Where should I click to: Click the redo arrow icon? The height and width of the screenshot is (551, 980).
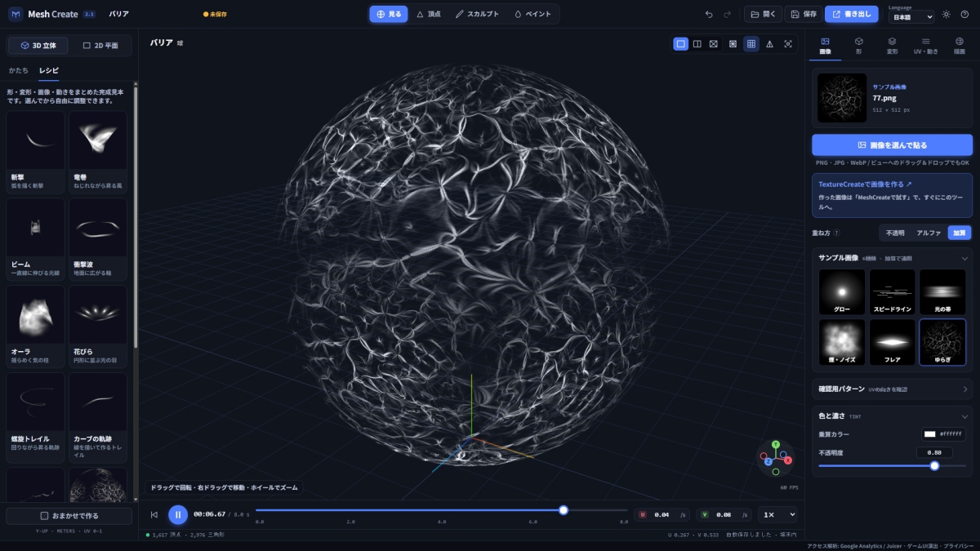tap(728, 14)
